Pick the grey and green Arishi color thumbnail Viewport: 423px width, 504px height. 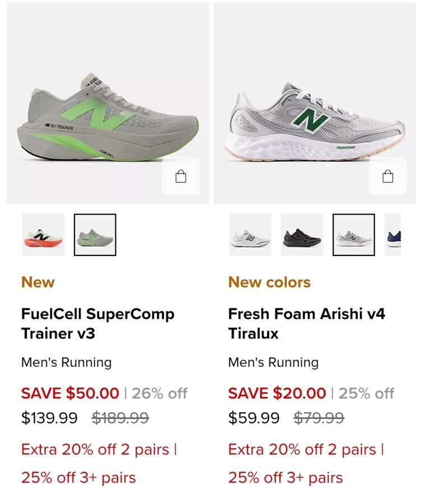[x=354, y=235]
